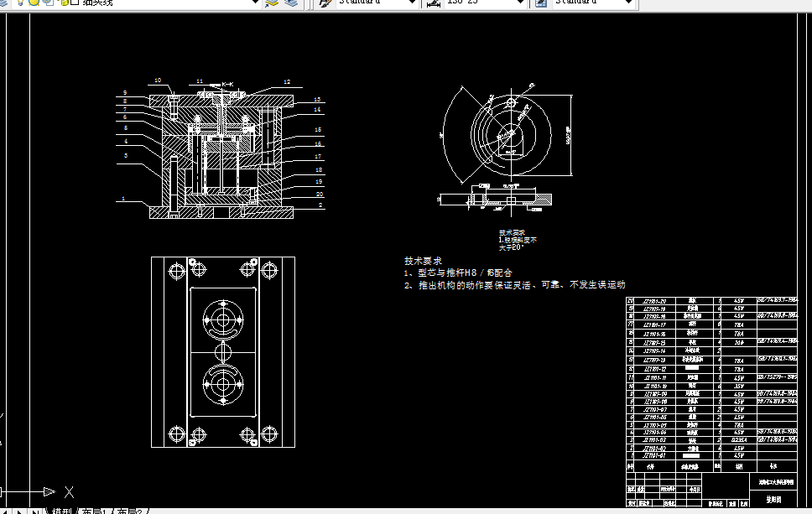Open the dimension style 136-25 dropdown
This screenshot has width=812, height=514.
(522, 4)
